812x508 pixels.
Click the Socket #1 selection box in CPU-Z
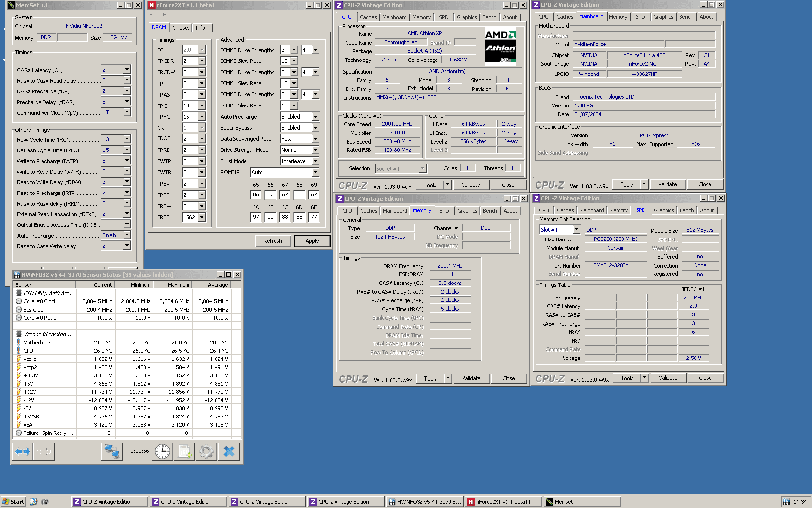pos(401,169)
